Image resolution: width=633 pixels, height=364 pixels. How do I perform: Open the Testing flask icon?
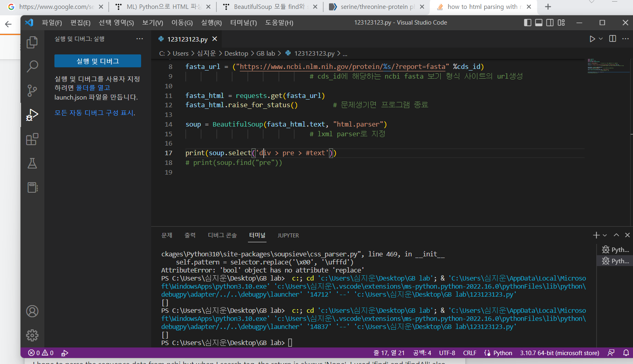click(32, 163)
